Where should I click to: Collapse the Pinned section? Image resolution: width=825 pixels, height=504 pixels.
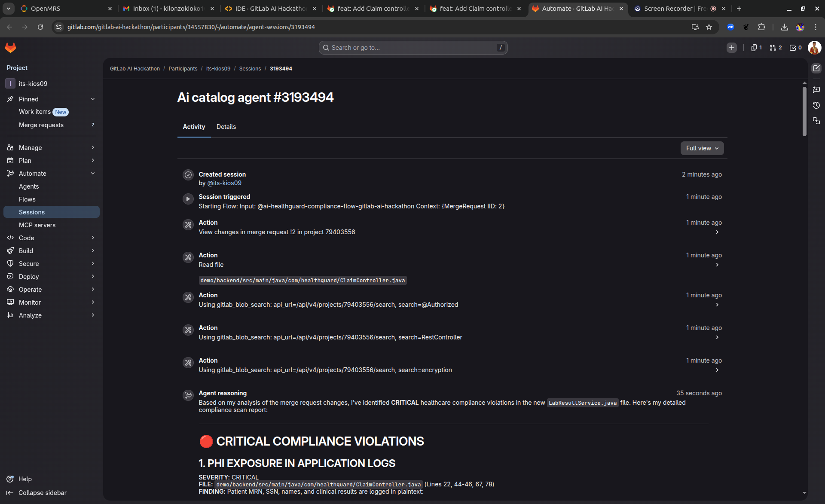(x=93, y=99)
